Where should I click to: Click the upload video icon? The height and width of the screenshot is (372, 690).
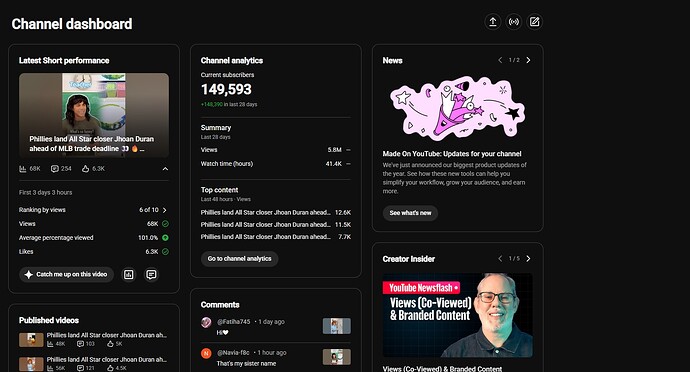[493, 22]
